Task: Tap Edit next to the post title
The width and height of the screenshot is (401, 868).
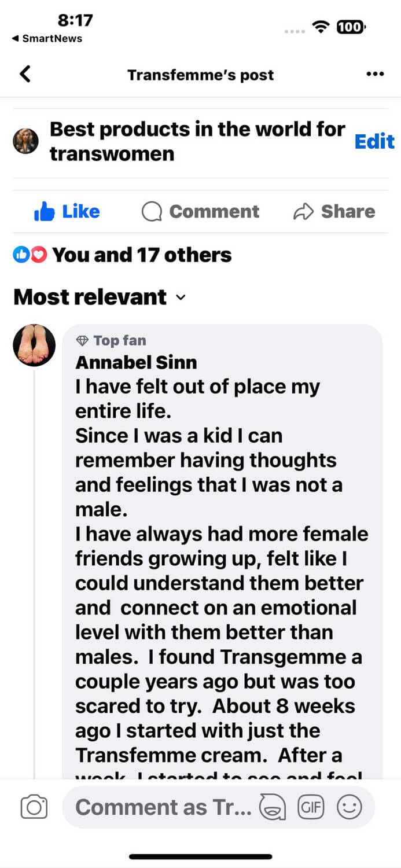Action: point(374,142)
